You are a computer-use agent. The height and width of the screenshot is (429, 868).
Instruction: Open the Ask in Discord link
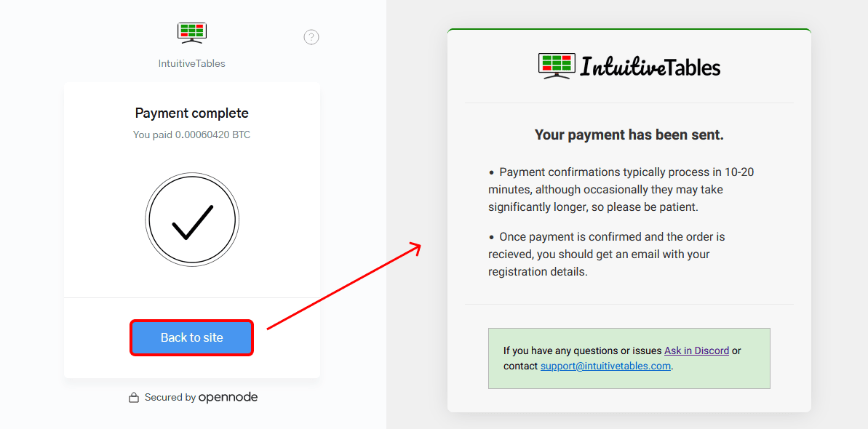pos(696,350)
